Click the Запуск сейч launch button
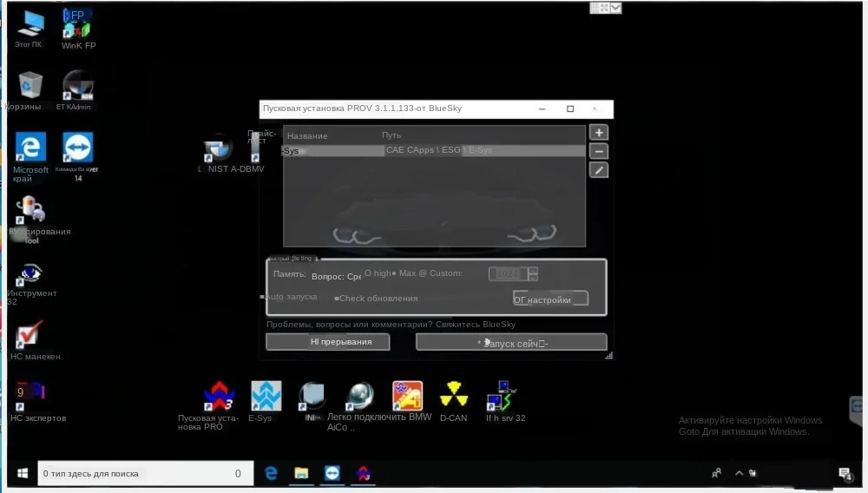Viewport: 868px width, 493px height. click(511, 343)
